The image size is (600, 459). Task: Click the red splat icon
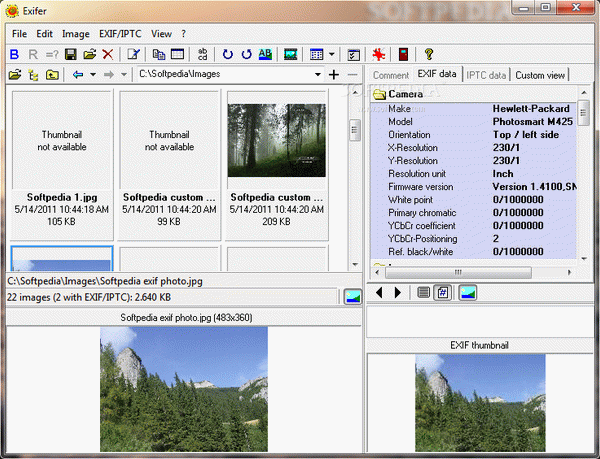point(379,55)
